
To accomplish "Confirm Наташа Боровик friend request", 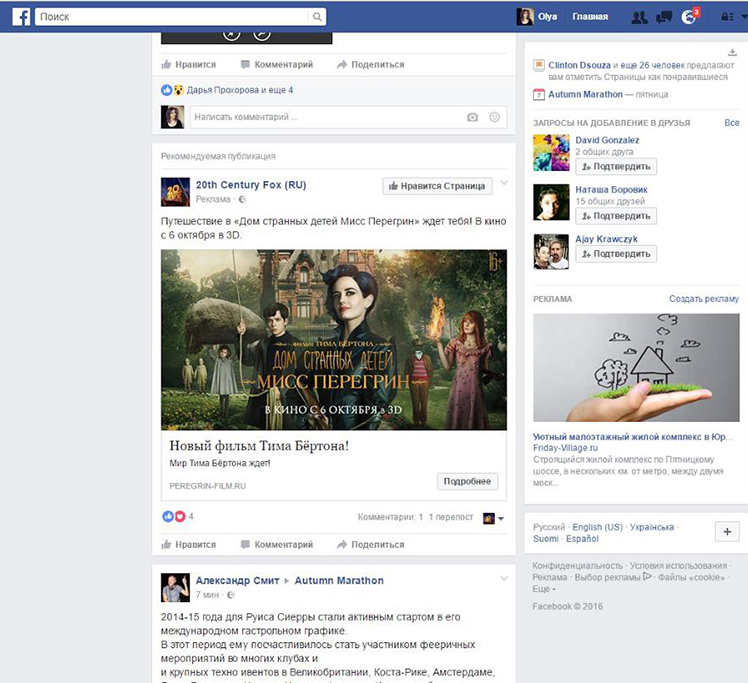I will coord(616,216).
